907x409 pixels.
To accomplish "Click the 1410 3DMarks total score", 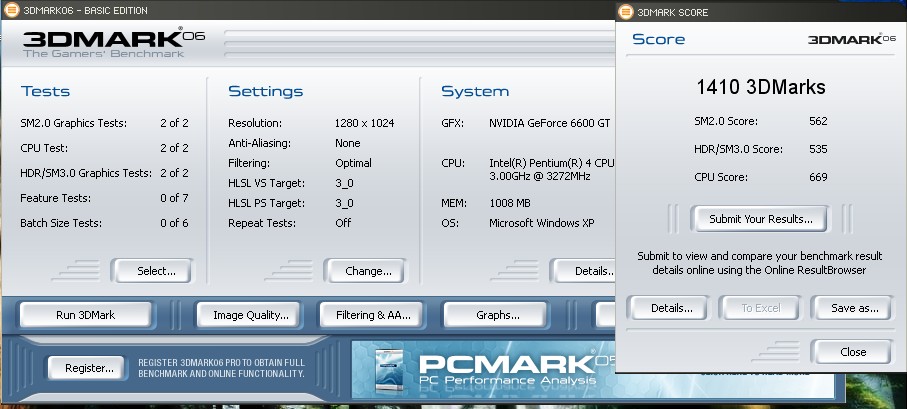I will pyautogui.click(x=761, y=87).
